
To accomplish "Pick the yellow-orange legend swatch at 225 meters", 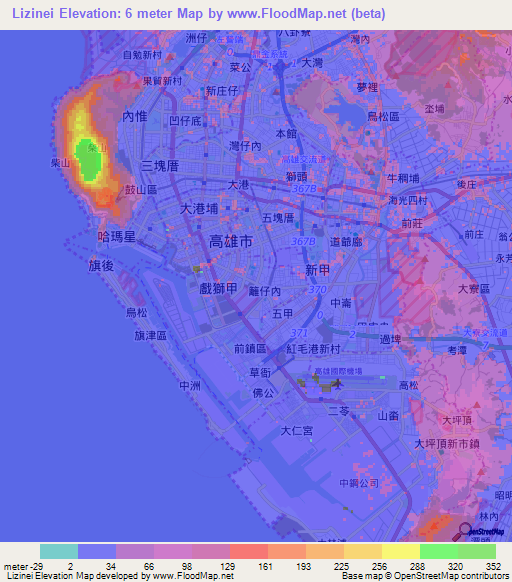I will 363,551.
